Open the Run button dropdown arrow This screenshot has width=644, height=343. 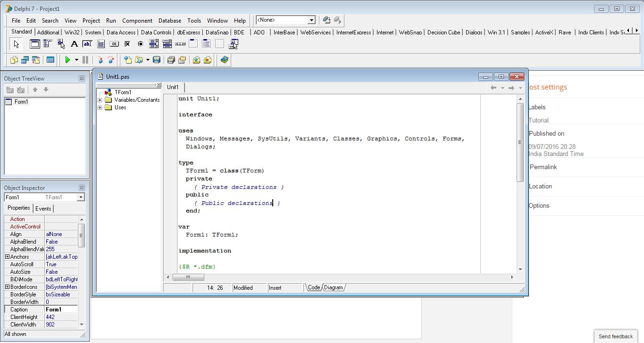click(x=76, y=60)
